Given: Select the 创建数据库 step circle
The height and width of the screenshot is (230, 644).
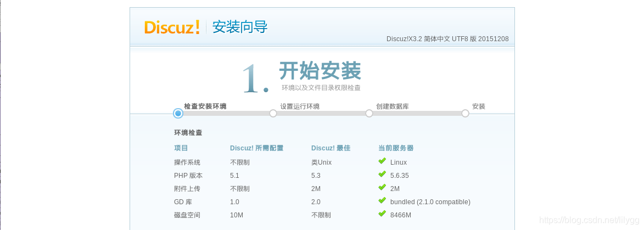Looking at the screenshot, I should coord(369,114).
